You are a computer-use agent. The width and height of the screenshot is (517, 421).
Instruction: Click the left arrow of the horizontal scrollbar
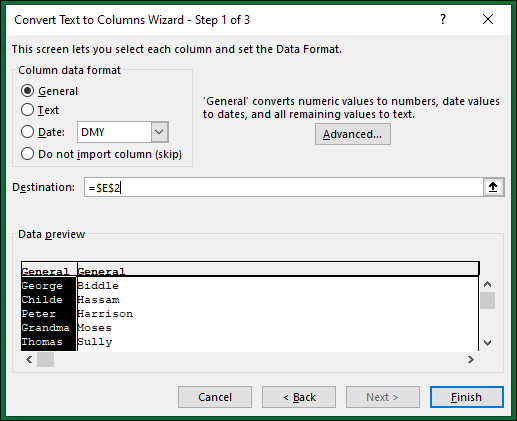pyautogui.click(x=29, y=360)
